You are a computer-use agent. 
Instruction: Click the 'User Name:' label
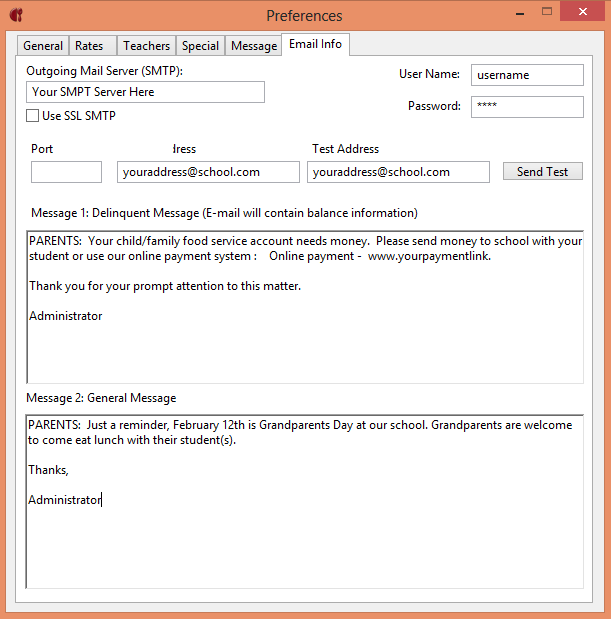coord(429,74)
